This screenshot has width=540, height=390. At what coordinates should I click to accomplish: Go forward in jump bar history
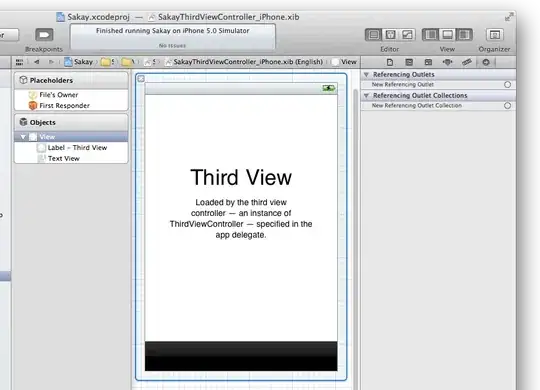(x=51, y=62)
